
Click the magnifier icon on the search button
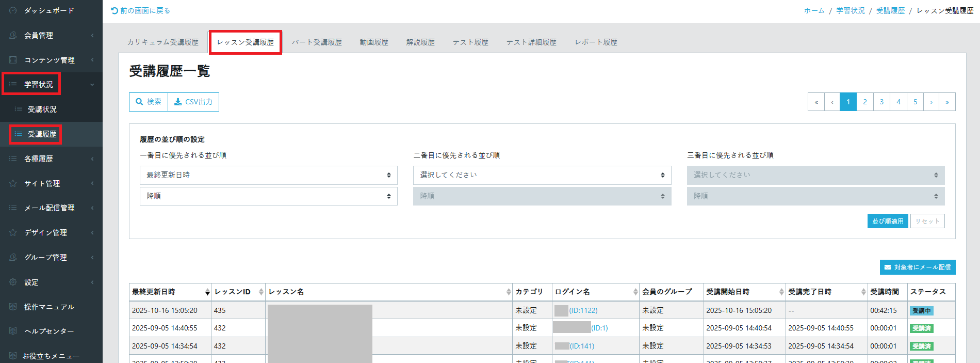(139, 102)
